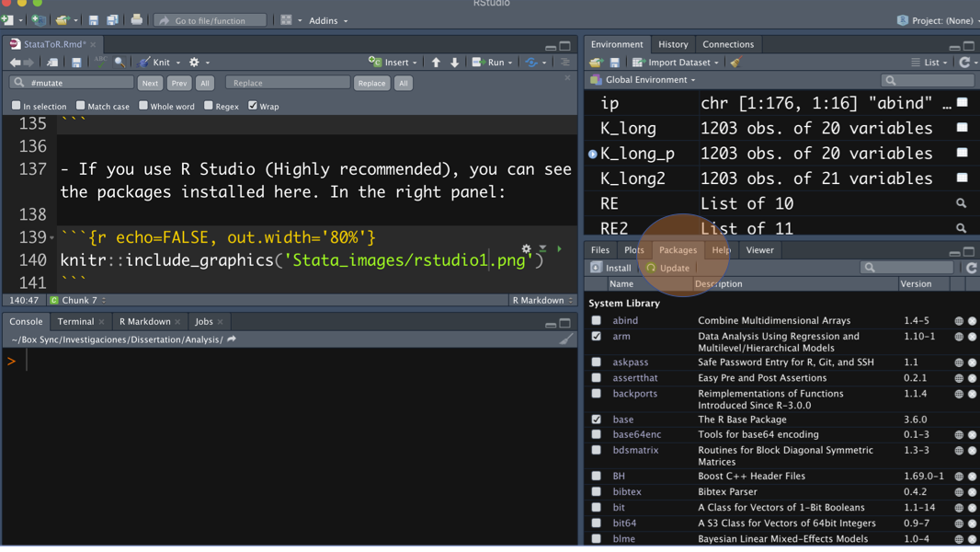Click the Replace text input field
The width and height of the screenshot is (980, 552).
coord(288,83)
